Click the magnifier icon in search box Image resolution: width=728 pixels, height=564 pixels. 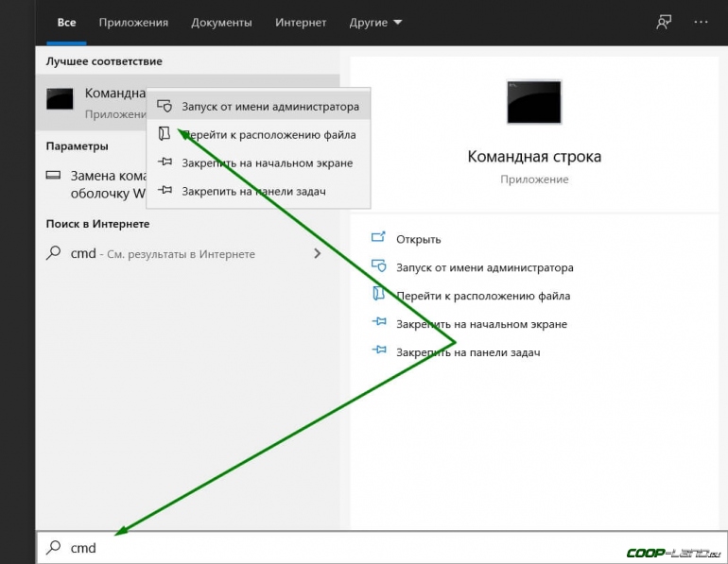(54, 547)
